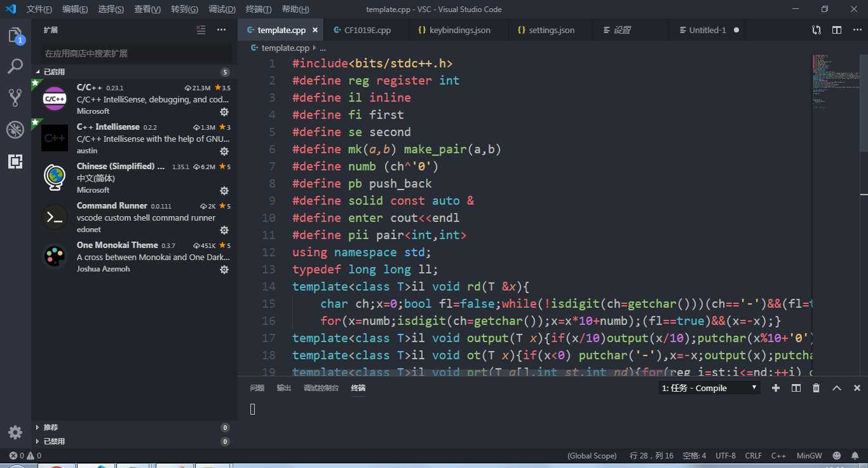The width and height of the screenshot is (868, 468).
Task: Click line and column indicator 行 28, 列 16
Action: pyautogui.click(x=651, y=455)
